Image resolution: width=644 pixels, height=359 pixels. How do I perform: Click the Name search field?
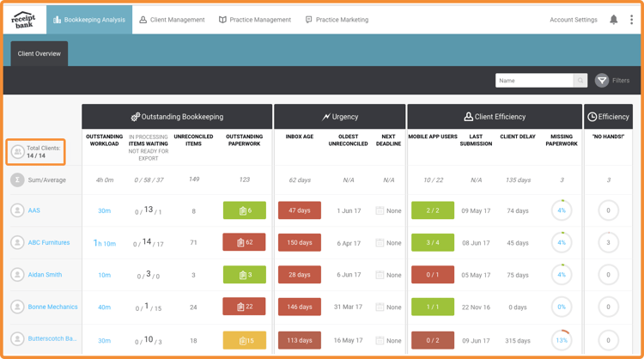click(x=534, y=81)
